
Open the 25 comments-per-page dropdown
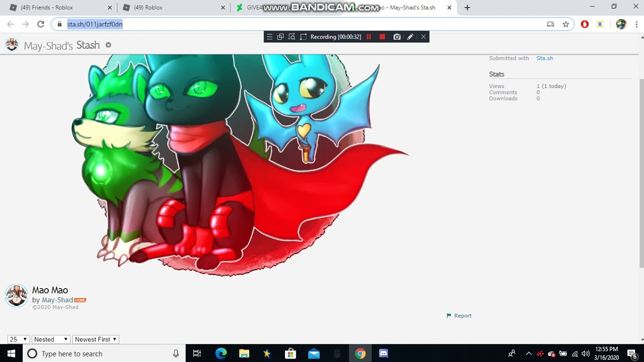coord(18,339)
